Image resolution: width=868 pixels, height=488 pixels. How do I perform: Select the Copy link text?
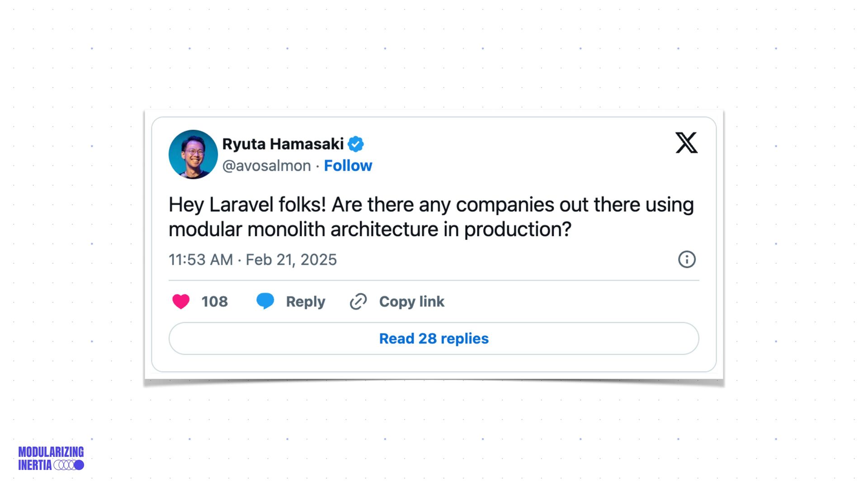click(411, 301)
